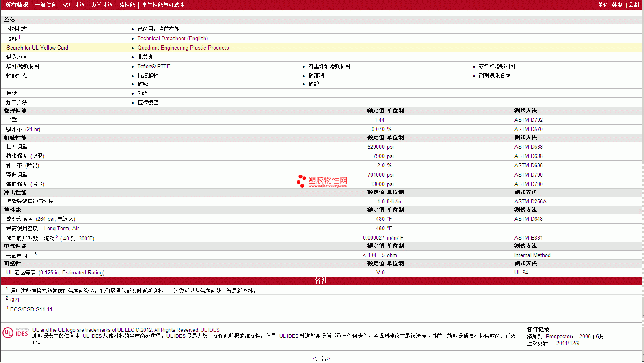The height and width of the screenshot is (363, 644).
Task: Open Quadrant Engineering Plastic Products link
Action: 183,48
